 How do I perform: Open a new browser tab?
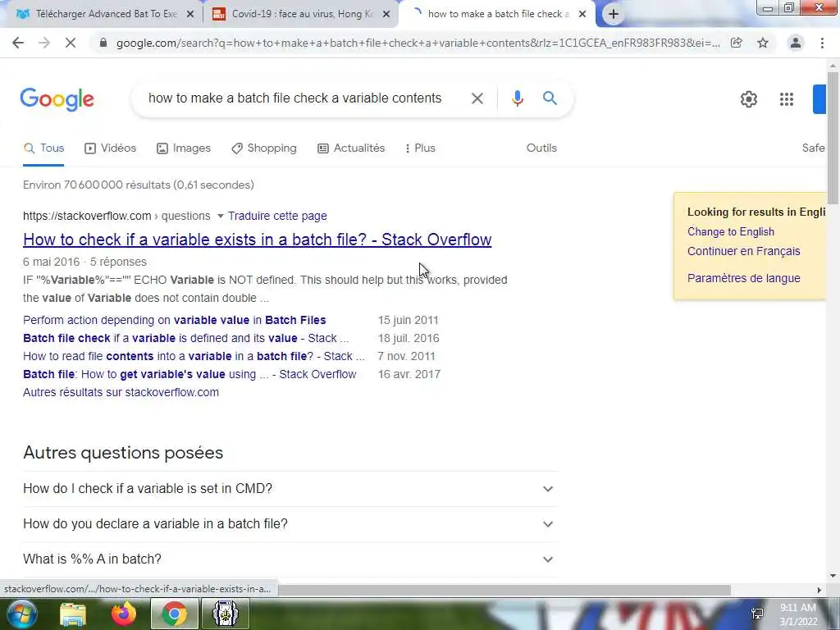tap(614, 14)
